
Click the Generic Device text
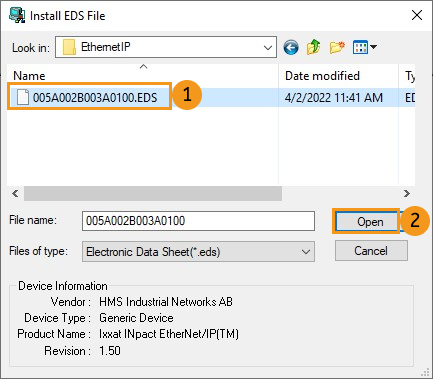point(136,318)
